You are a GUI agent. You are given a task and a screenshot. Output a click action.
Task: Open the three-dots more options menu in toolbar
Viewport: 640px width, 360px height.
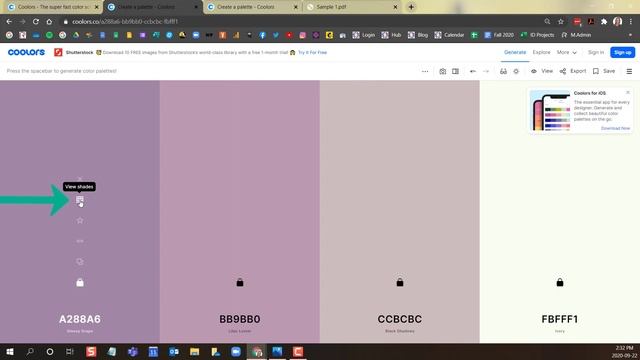[x=425, y=71]
